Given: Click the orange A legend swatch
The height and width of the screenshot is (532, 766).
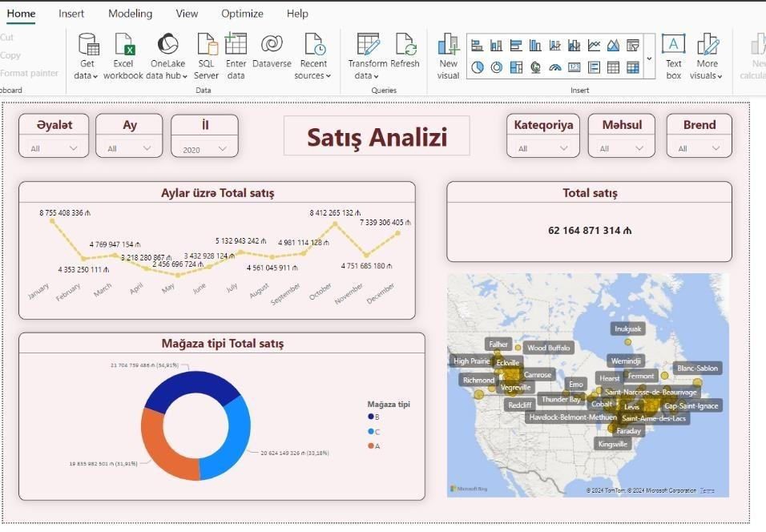Looking at the screenshot, I should click(371, 445).
